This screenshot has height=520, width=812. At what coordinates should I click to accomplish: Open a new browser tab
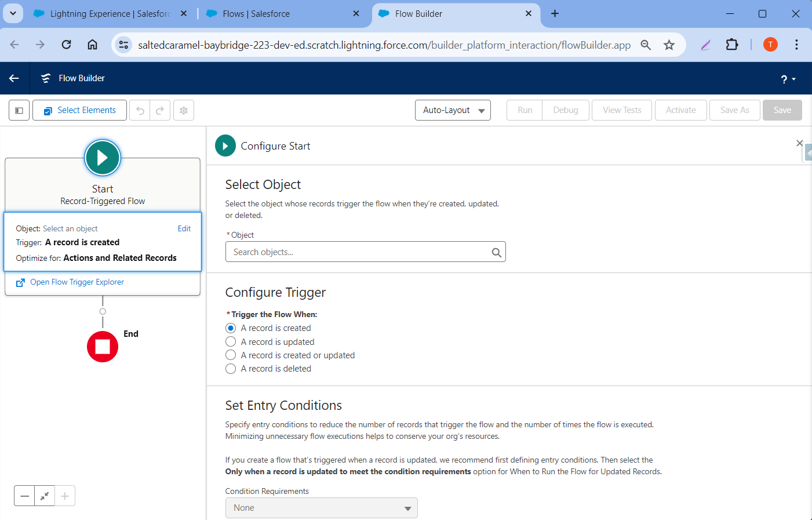coord(555,13)
